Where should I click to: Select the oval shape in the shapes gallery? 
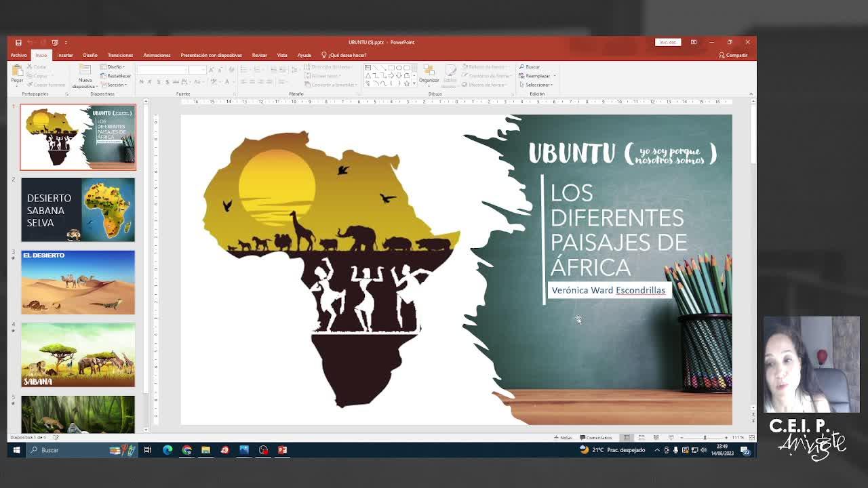398,68
